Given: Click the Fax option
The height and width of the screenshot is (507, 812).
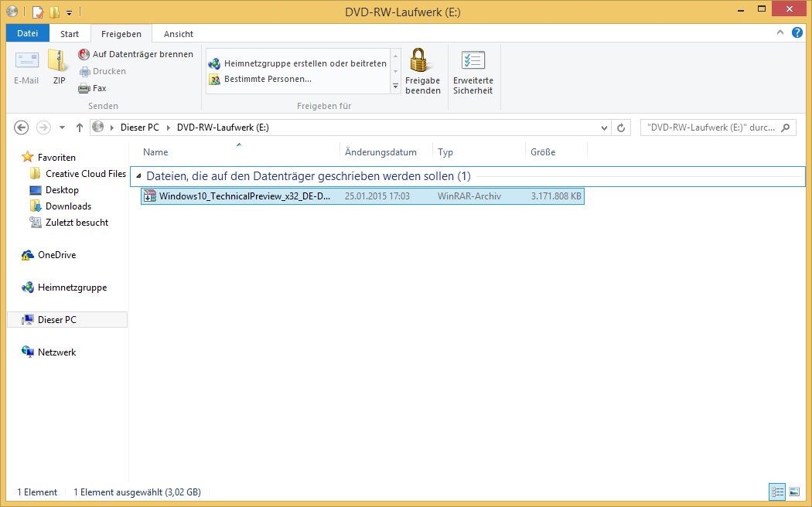Looking at the screenshot, I should (92, 88).
